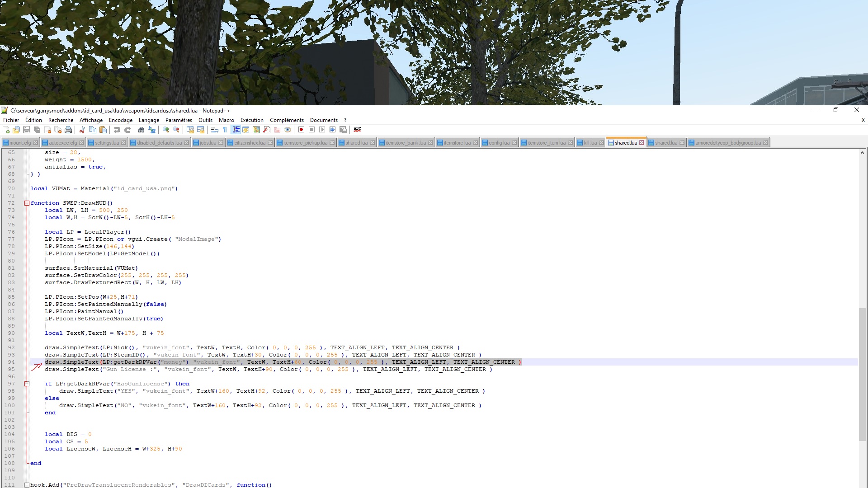Click the collapse marker on line 72
Image resolution: width=868 pixels, height=488 pixels.
(x=26, y=202)
